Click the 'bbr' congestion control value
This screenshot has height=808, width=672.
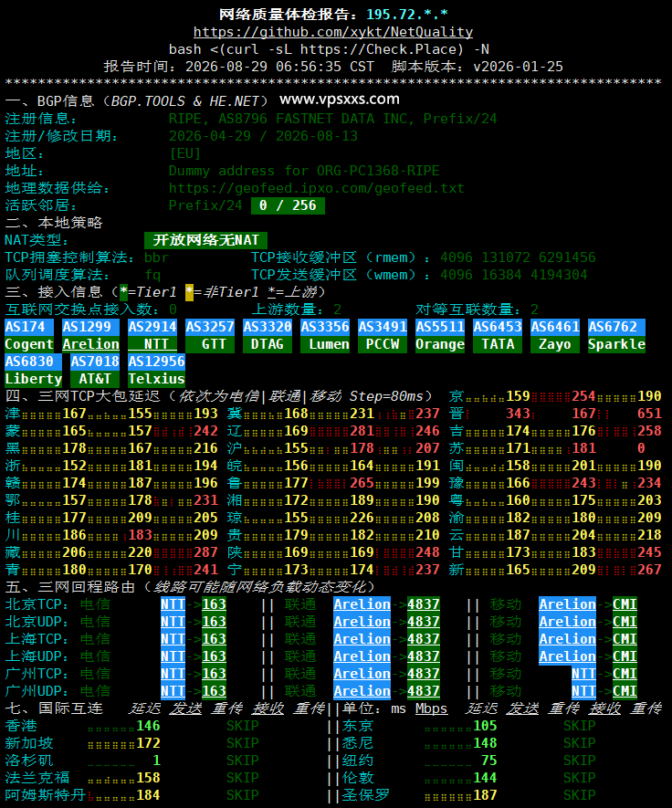click(156, 257)
